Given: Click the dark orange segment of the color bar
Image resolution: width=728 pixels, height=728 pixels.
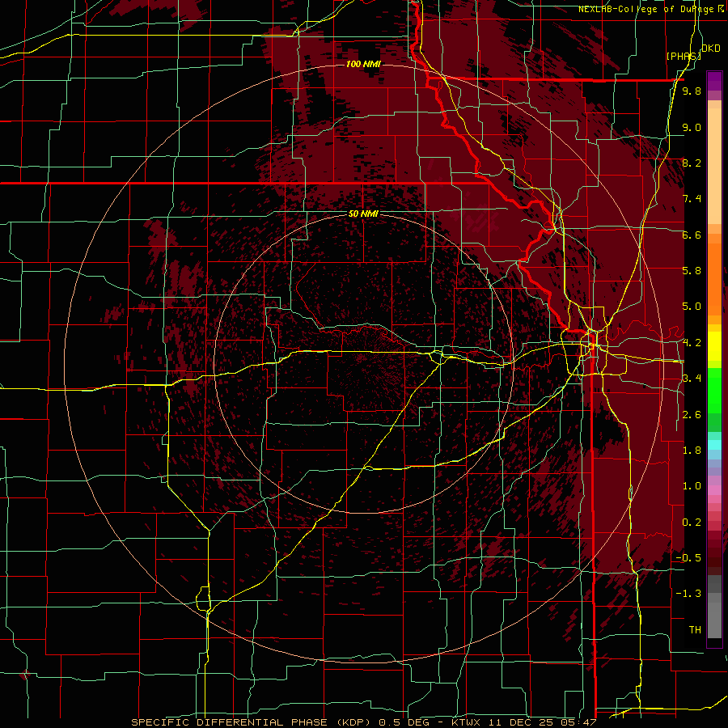Looking at the screenshot, I should pos(714,278).
